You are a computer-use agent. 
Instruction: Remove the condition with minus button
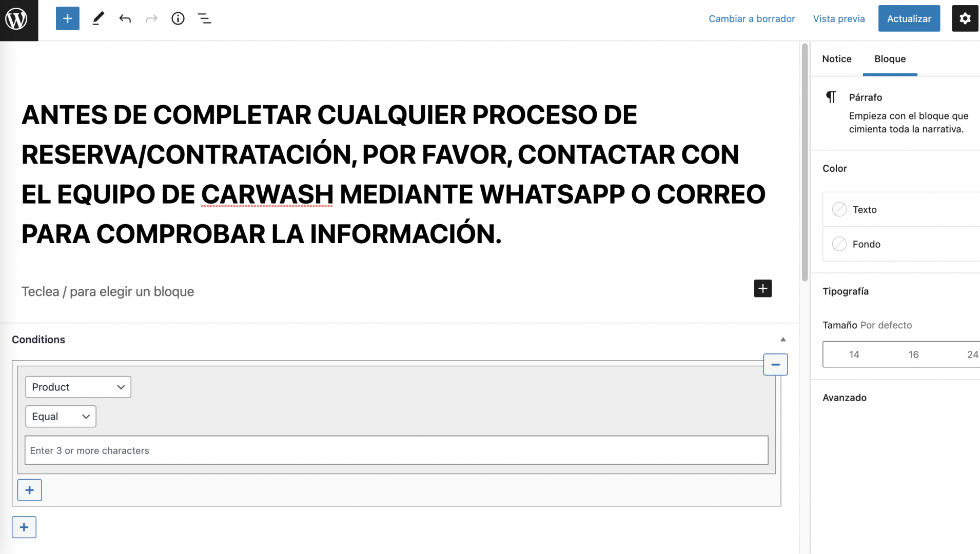(x=775, y=365)
